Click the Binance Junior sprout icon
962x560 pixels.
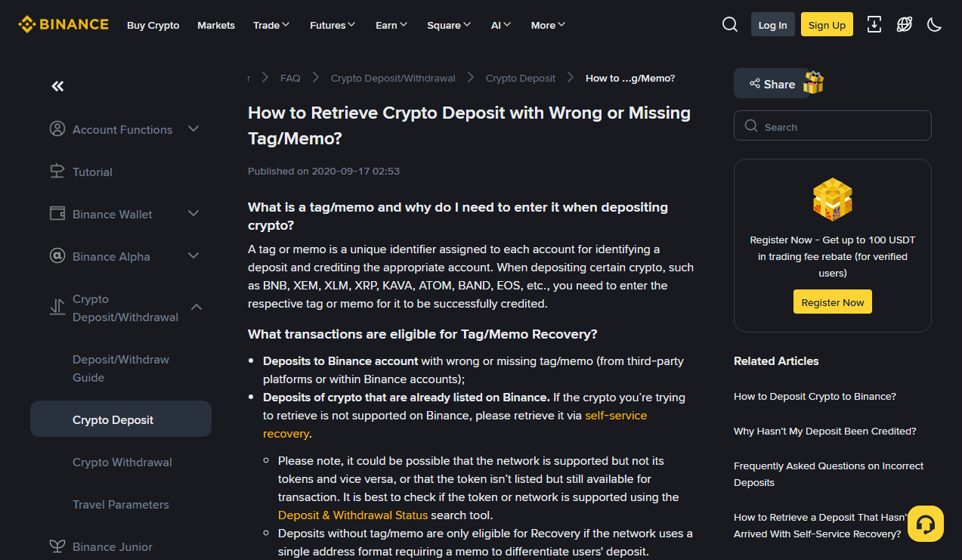(x=57, y=546)
